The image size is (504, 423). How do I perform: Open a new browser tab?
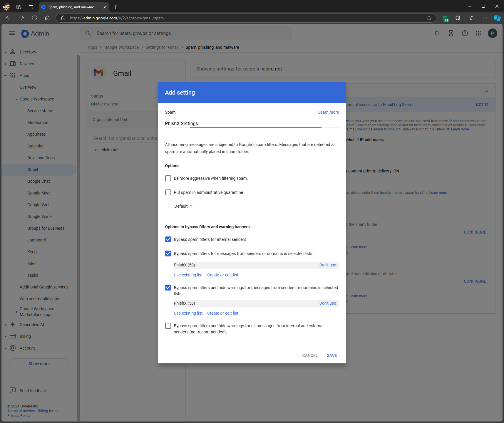(x=116, y=7)
